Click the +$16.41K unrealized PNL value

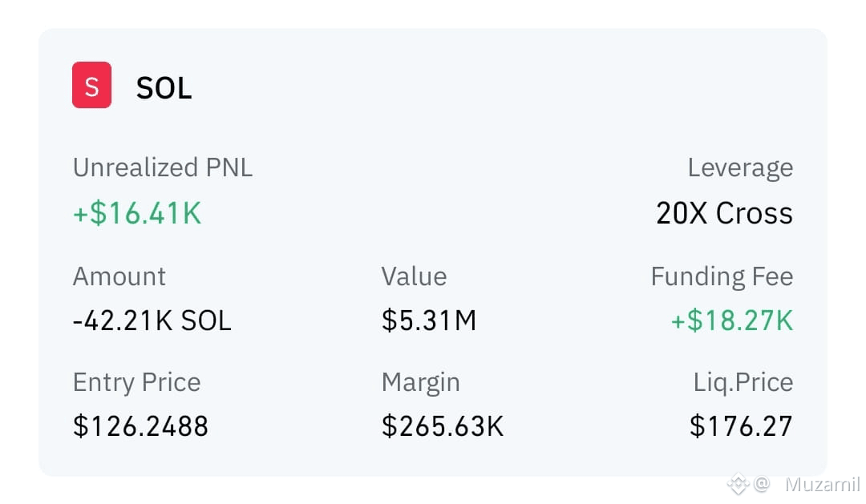[x=137, y=213]
